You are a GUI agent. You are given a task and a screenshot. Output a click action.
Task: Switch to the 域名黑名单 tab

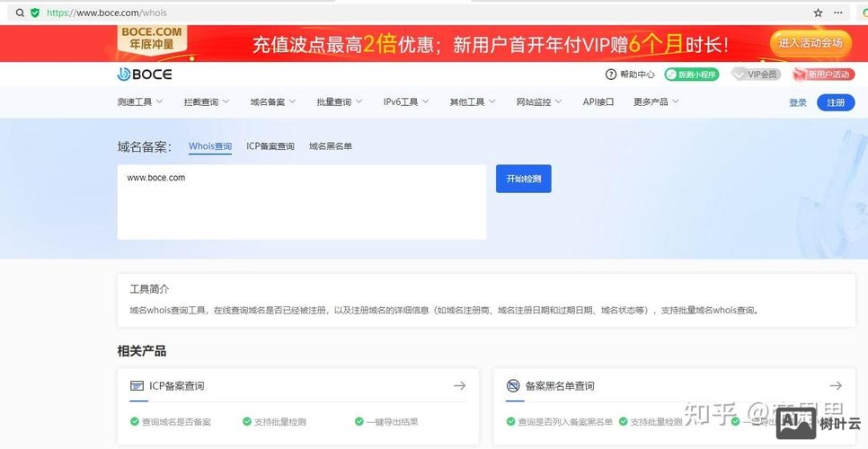[x=331, y=146]
